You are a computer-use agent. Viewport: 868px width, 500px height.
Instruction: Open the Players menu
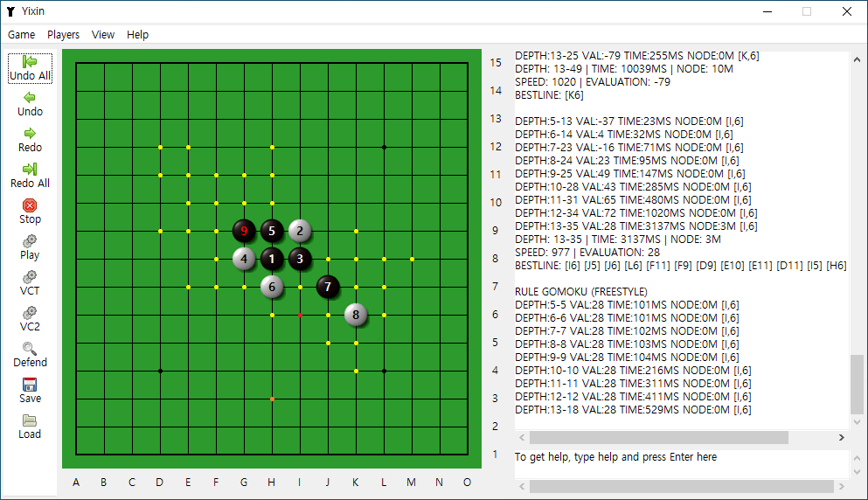coord(63,34)
